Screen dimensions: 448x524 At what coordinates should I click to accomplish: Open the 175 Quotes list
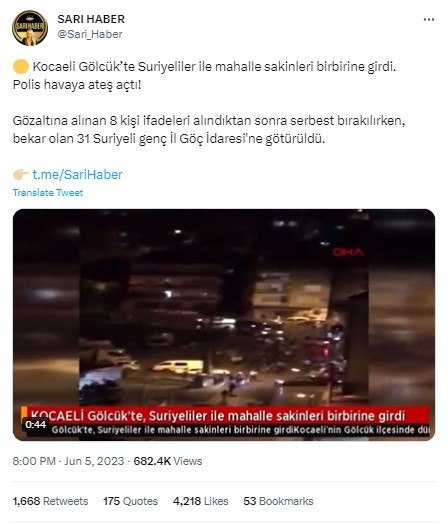[130, 501]
